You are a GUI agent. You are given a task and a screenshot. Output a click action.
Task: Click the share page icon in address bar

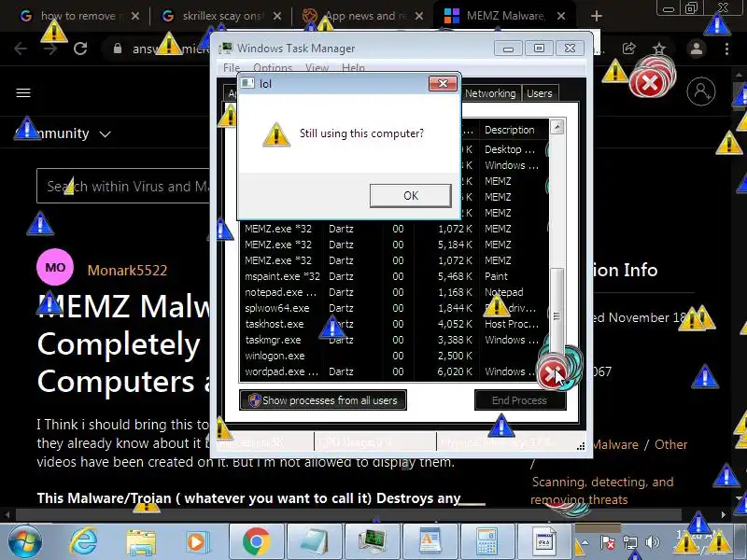point(628,49)
